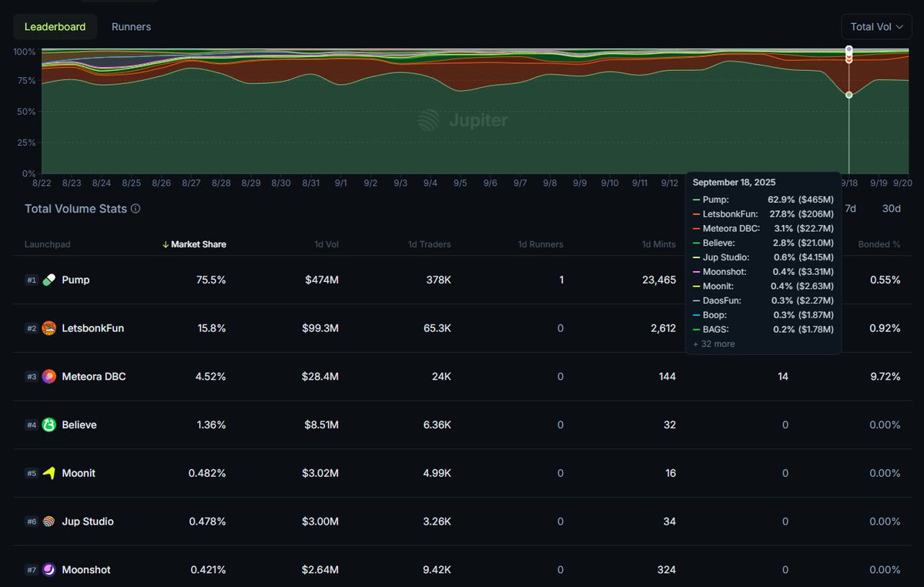Image resolution: width=924 pixels, height=587 pixels.
Task: Click the Pump data point on 9/18
Action: tap(849, 95)
